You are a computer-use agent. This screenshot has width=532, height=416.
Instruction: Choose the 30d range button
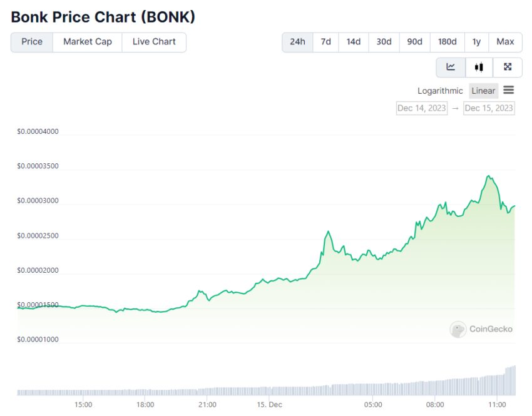(384, 42)
